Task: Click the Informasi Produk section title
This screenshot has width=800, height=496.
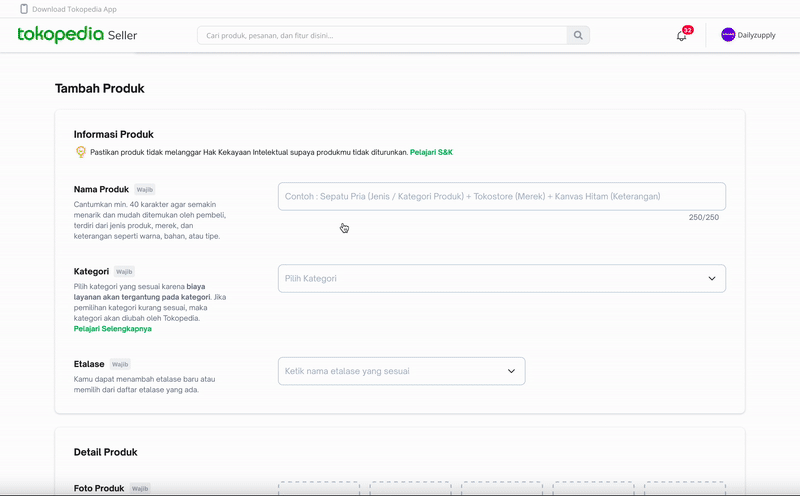Action: (x=113, y=134)
